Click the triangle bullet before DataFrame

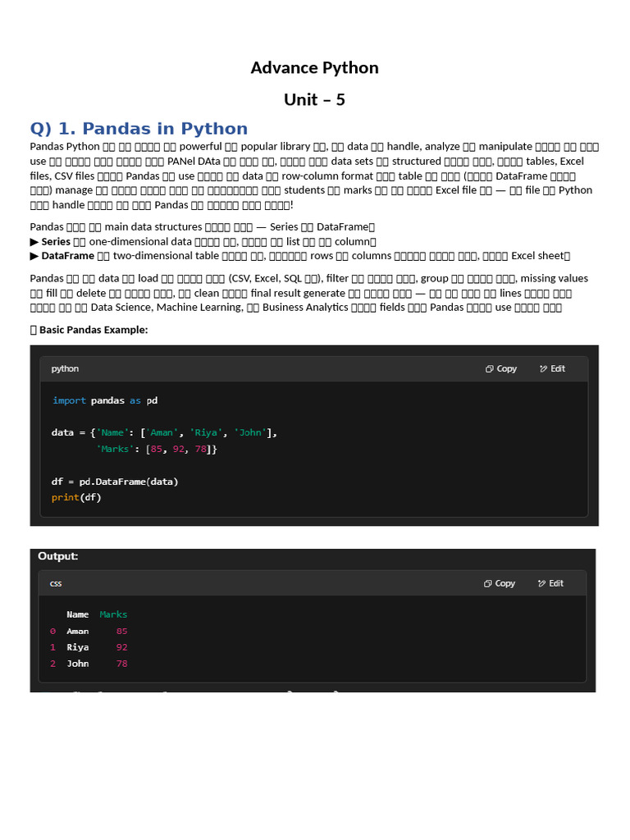click(34, 256)
